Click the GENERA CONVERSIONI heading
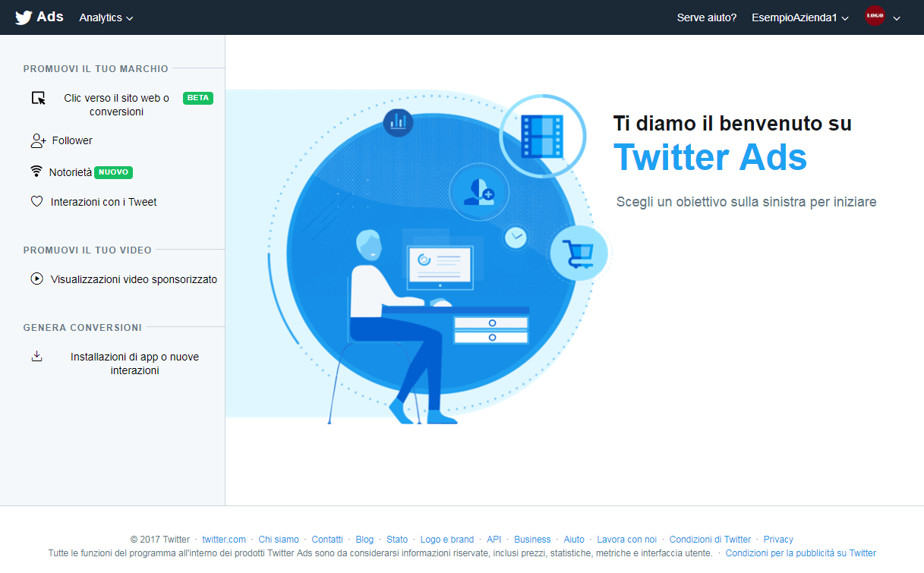 (x=83, y=327)
